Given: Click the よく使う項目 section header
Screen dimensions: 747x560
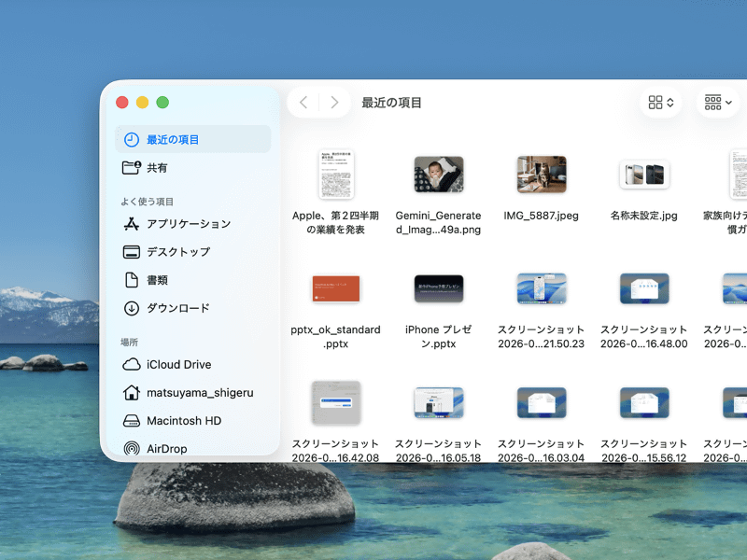Looking at the screenshot, I should 147,202.
